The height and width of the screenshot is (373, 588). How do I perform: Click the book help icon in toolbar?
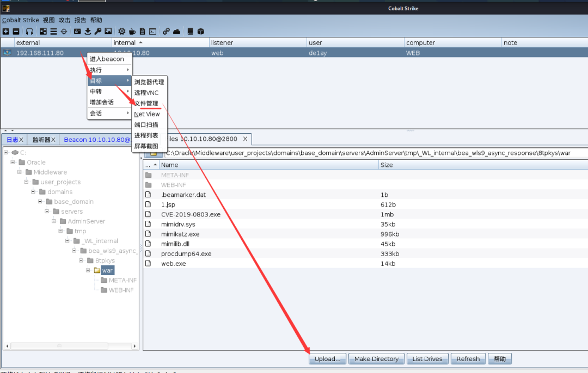pos(190,32)
